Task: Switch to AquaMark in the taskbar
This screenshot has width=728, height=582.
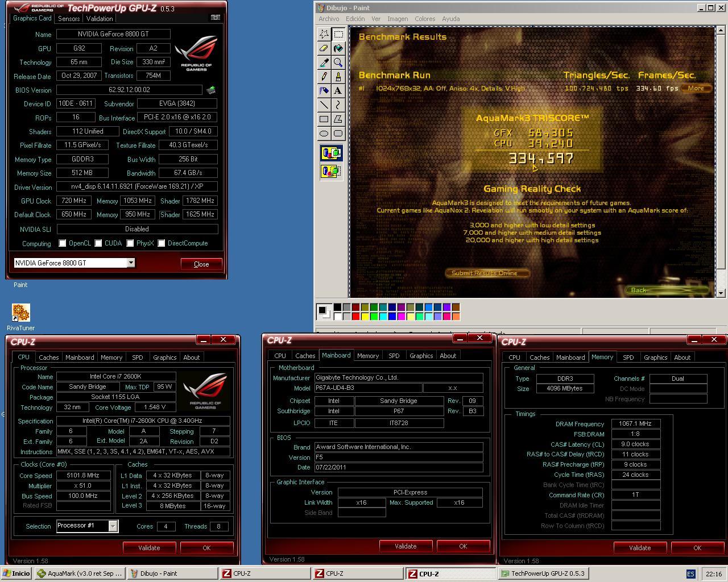Action: [x=80, y=573]
